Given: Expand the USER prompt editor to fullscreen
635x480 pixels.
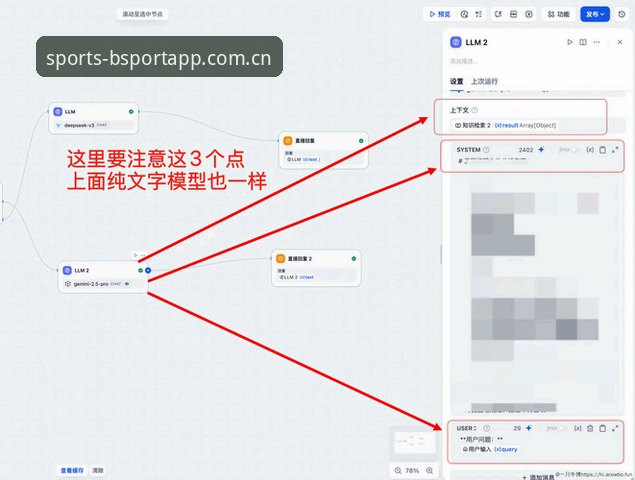Looking at the screenshot, I should click(615, 428).
